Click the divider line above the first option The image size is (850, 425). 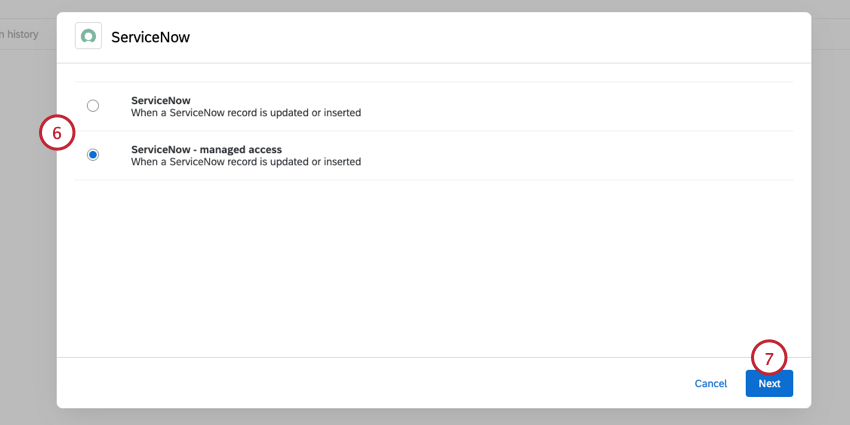[x=430, y=82]
